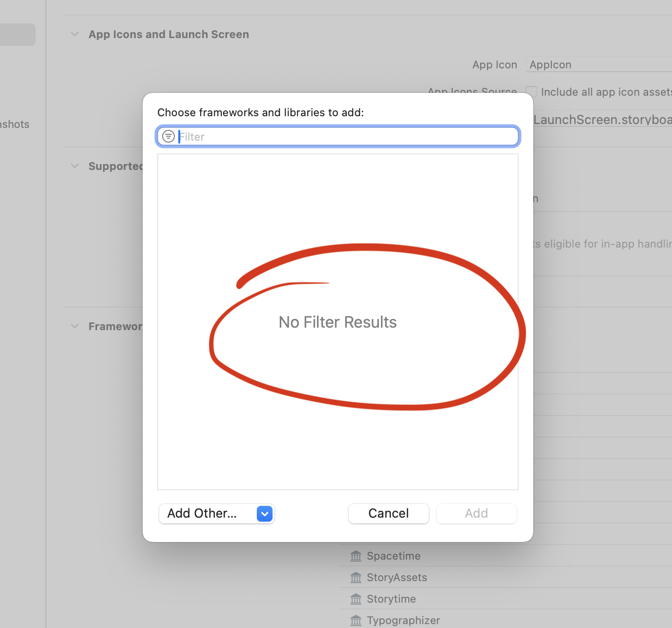The width and height of the screenshot is (672, 628).
Task: Click the Add button
Action: (x=476, y=514)
